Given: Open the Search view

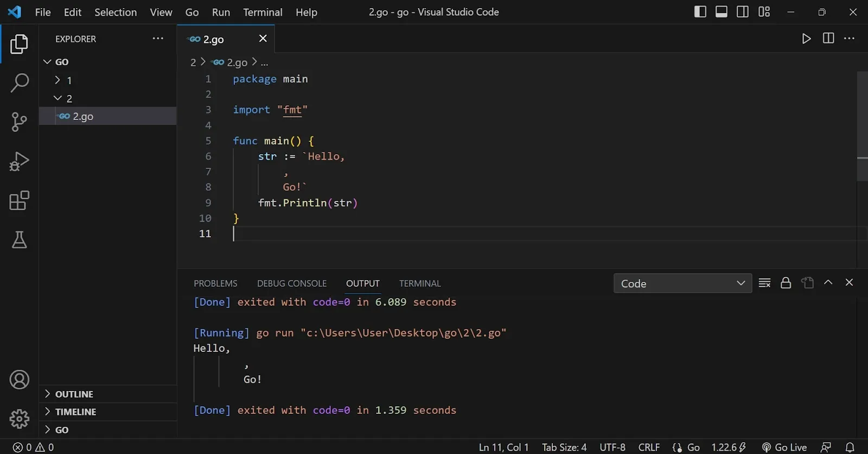Looking at the screenshot, I should tap(19, 83).
